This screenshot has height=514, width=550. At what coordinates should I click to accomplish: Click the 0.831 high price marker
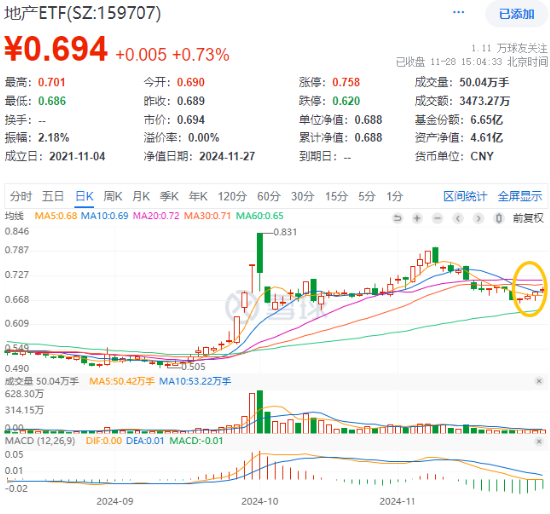(285, 232)
